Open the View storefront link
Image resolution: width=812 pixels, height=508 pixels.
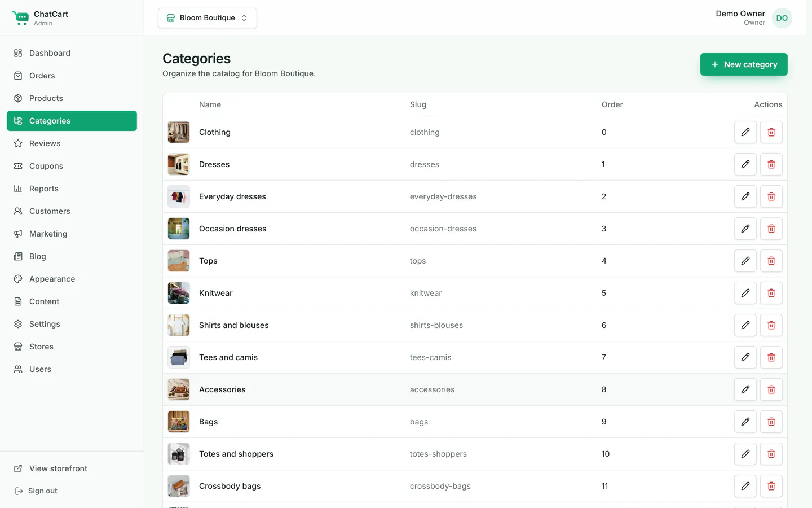click(x=72, y=468)
